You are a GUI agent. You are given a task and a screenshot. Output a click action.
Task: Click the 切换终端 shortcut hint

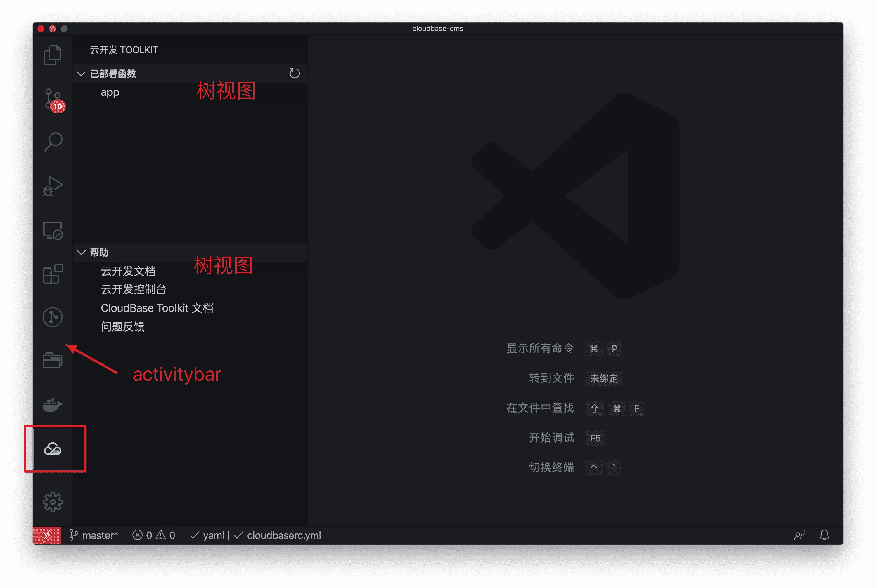tap(551, 467)
